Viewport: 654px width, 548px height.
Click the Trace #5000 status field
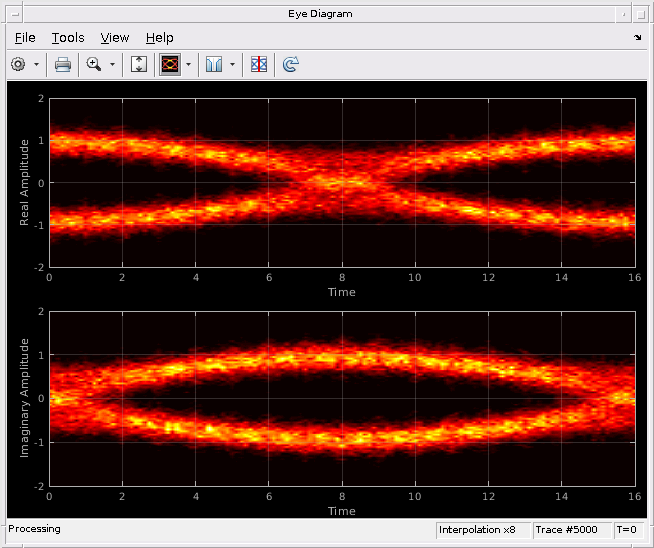tap(572, 530)
